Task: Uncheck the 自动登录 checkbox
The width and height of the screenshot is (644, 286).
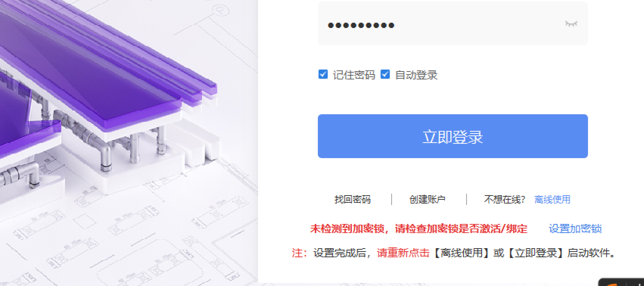Action: (x=385, y=74)
